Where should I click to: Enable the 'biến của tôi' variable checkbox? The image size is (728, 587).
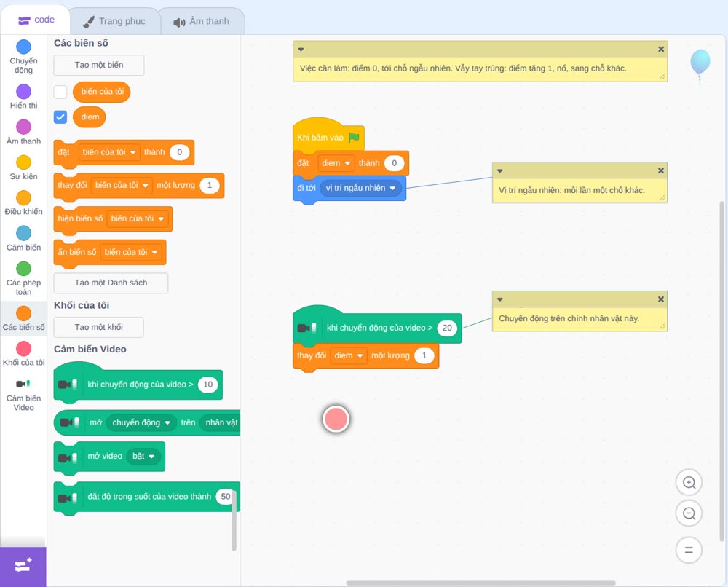tap(60, 92)
